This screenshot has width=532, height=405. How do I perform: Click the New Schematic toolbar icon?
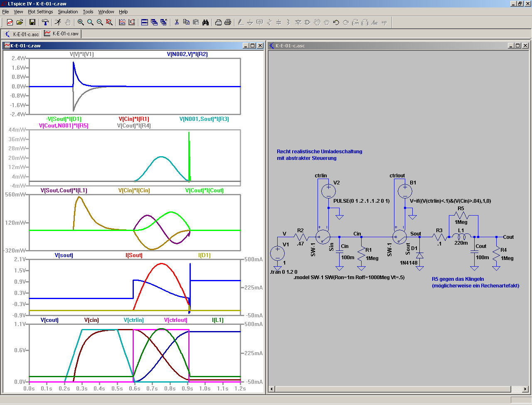tap(10, 22)
